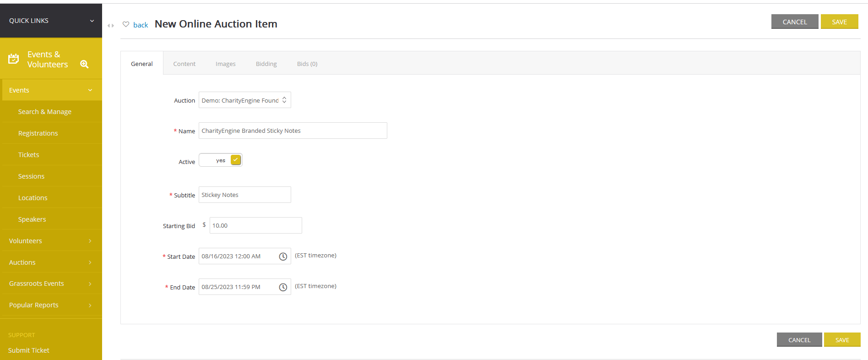Switch to the Bidding tab

point(266,64)
